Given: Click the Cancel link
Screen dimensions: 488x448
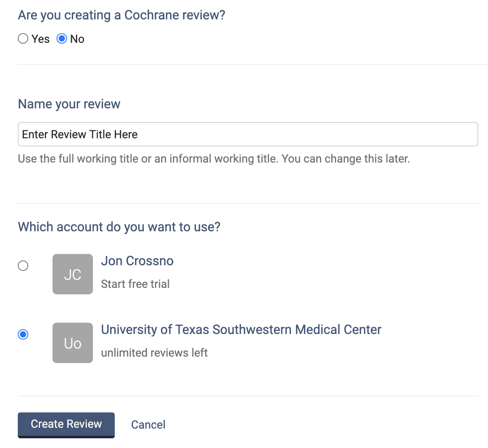Looking at the screenshot, I should (148, 425).
